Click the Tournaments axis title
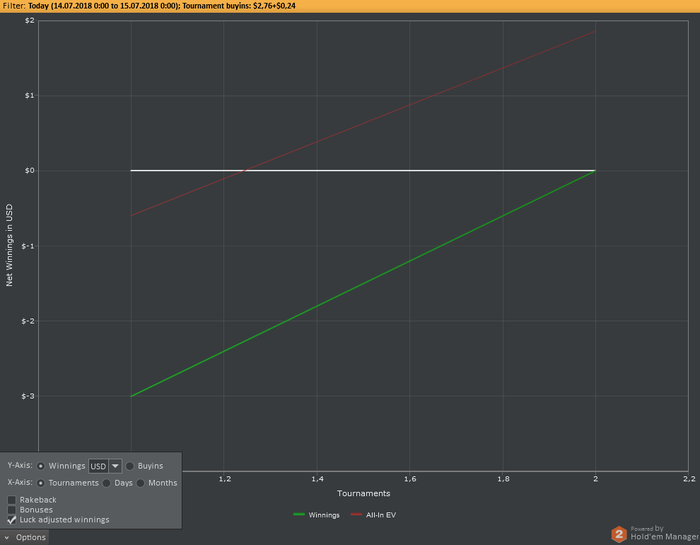Screen dimensions: 700x545 363,493
